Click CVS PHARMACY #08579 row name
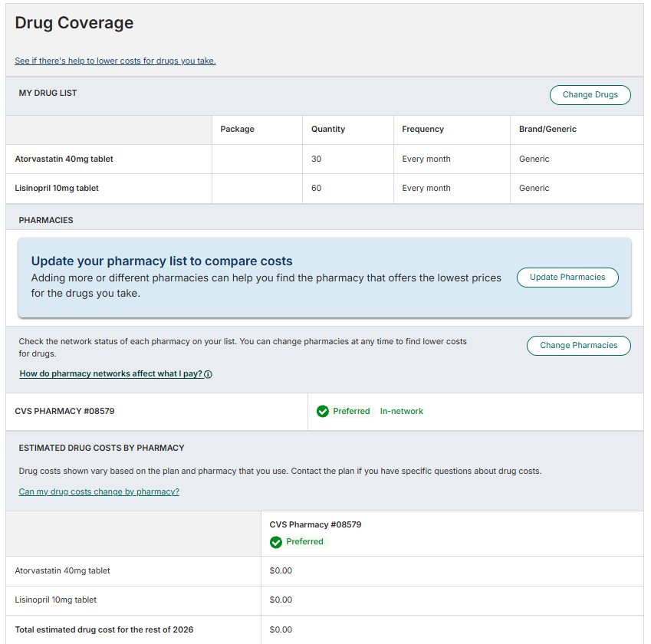The height and width of the screenshot is (644, 651). pyautogui.click(x=64, y=411)
